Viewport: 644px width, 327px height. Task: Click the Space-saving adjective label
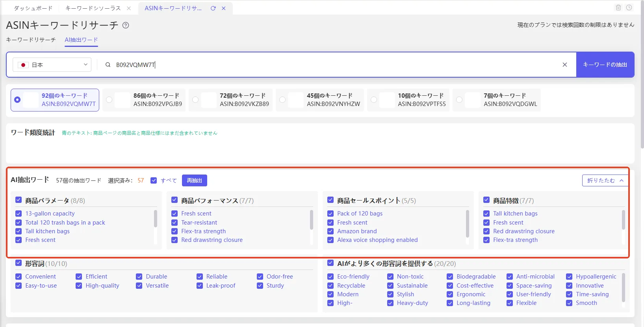(534, 286)
